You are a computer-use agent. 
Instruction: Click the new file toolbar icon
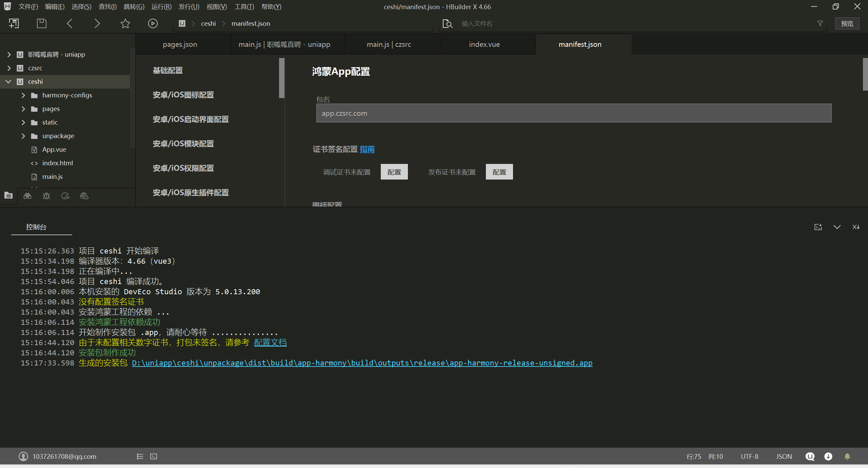point(14,23)
